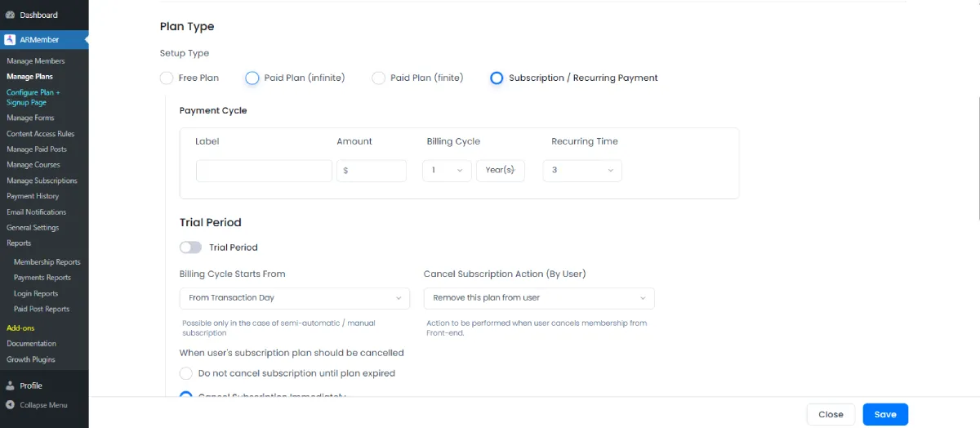Enable the Trial Period toggle
The height and width of the screenshot is (428, 980).
(x=190, y=247)
